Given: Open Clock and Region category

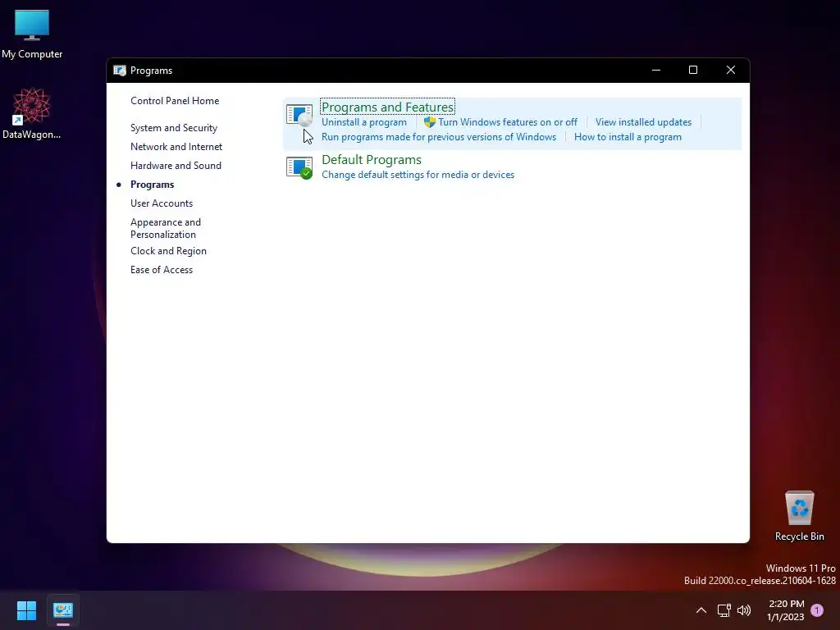Looking at the screenshot, I should 168,251.
